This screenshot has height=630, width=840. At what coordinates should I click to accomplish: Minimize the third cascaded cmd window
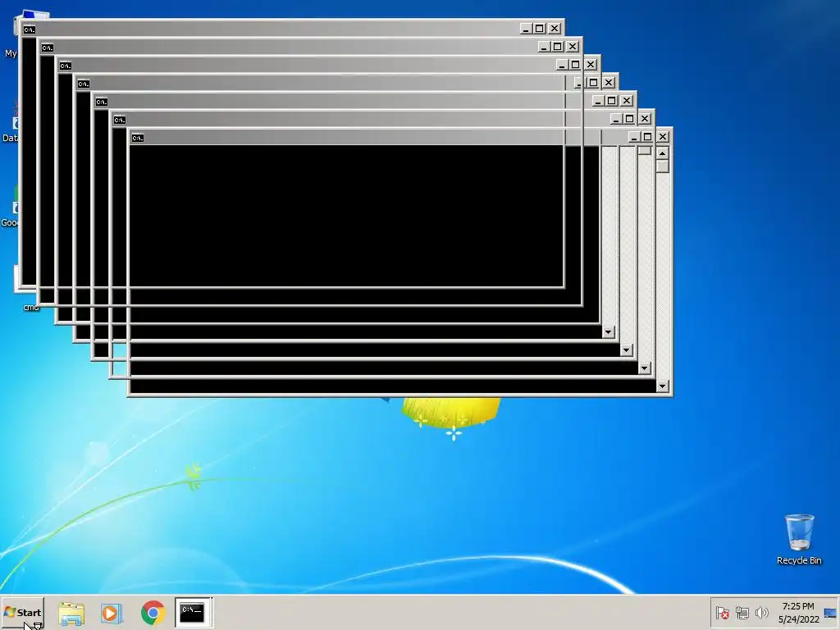[x=561, y=64]
